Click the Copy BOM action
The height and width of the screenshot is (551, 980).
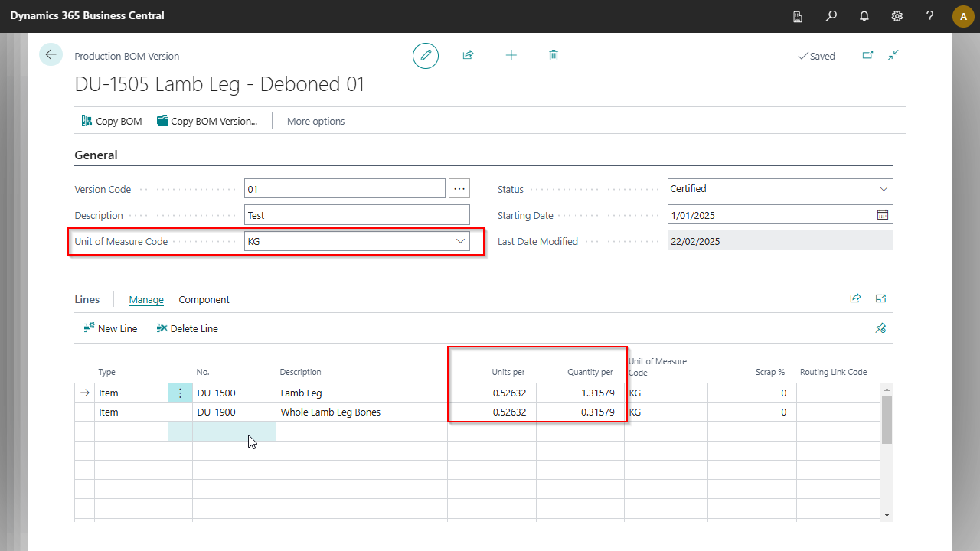tap(112, 121)
